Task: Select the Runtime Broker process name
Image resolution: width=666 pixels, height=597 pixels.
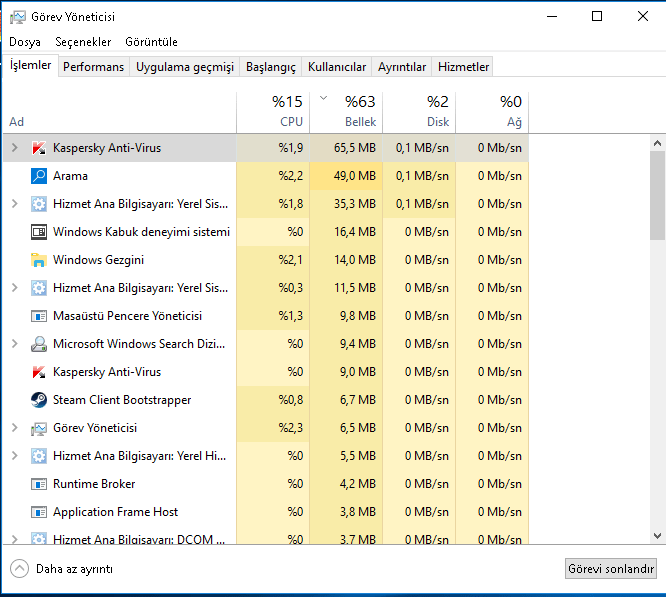Action: pos(94,484)
